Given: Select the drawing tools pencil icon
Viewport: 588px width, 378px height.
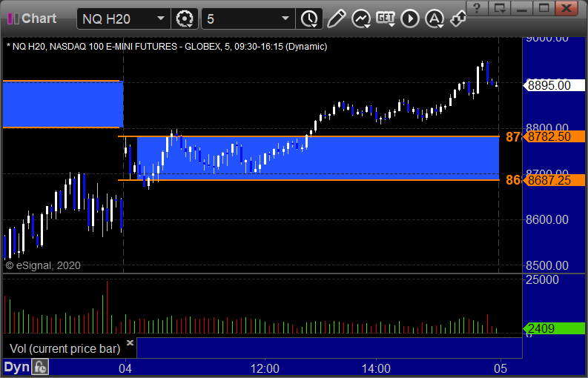Looking at the screenshot, I should click(336, 19).
